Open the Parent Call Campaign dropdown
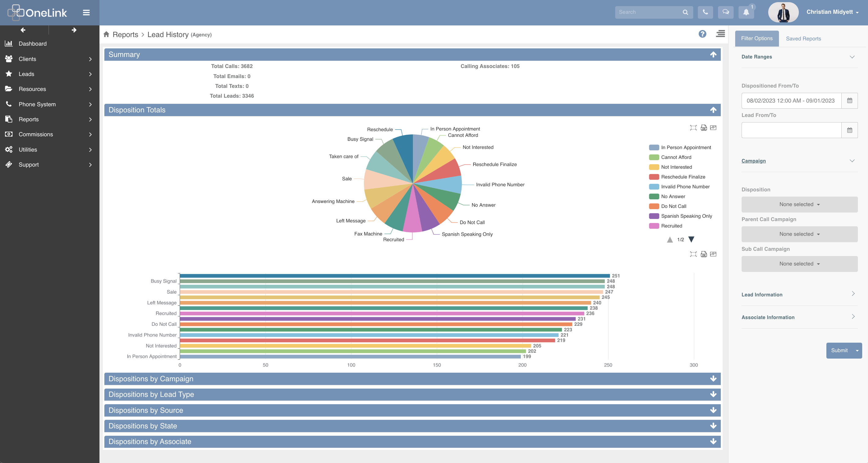868x463 pixels. coord(799,234)
